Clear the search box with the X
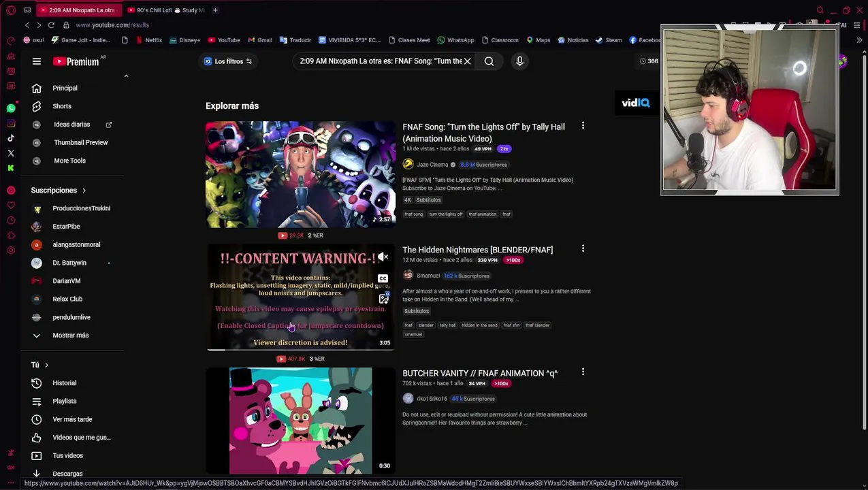 468,61
